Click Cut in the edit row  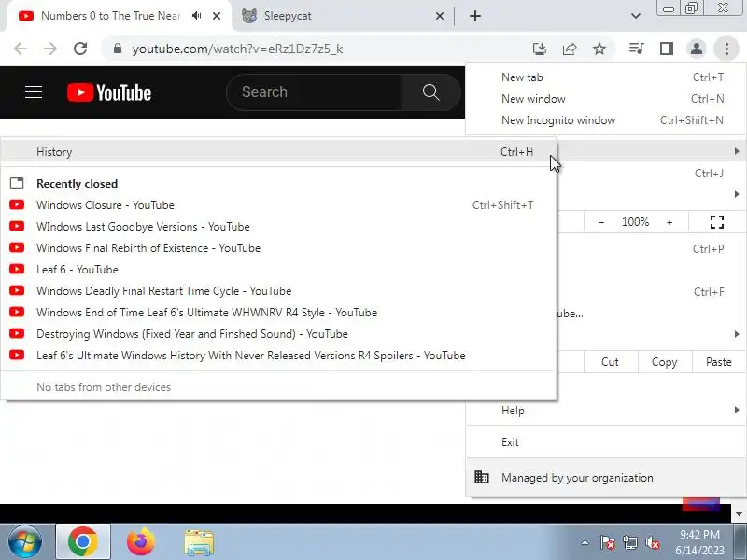pyautogui.click(x=610, y=362)
